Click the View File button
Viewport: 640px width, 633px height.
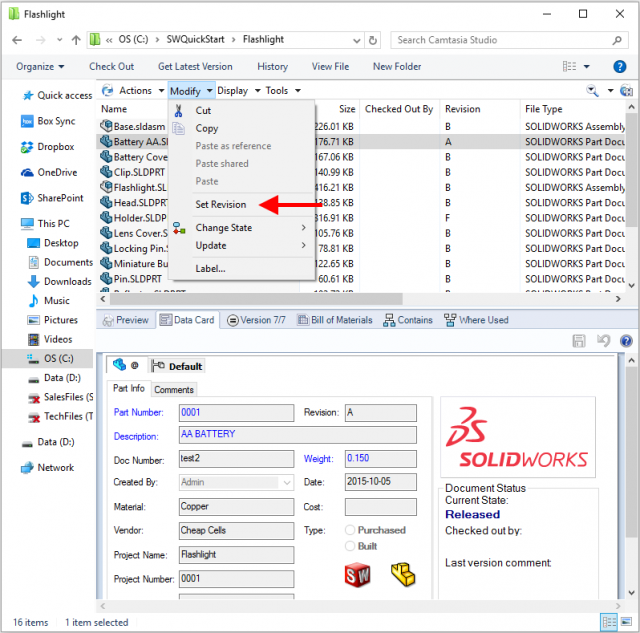click(x=330, y=67)
